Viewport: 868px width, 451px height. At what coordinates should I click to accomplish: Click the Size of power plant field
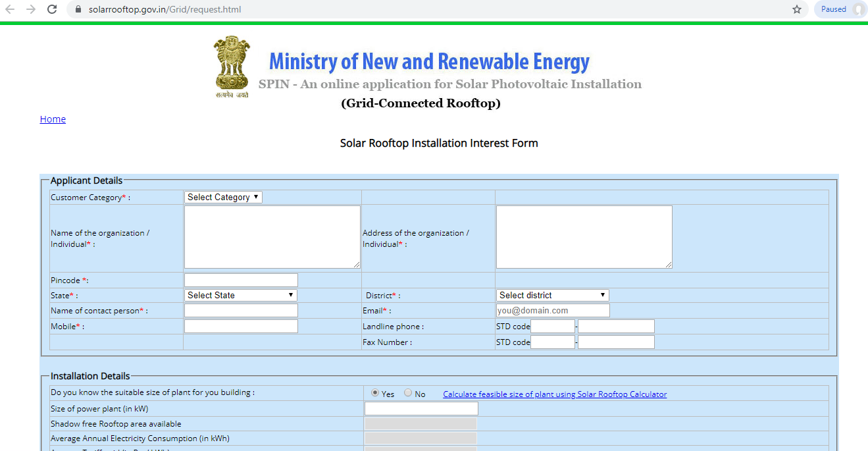tap(421, 409)
